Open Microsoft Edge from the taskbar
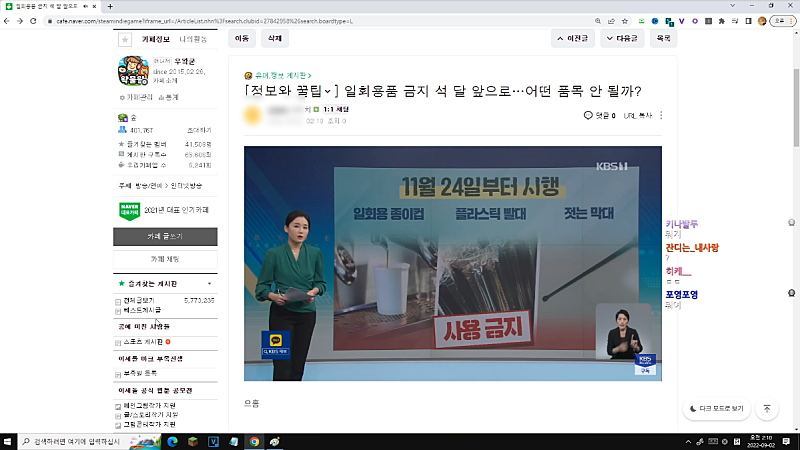This screenshot has width=800, height=450. coord(171,441)
